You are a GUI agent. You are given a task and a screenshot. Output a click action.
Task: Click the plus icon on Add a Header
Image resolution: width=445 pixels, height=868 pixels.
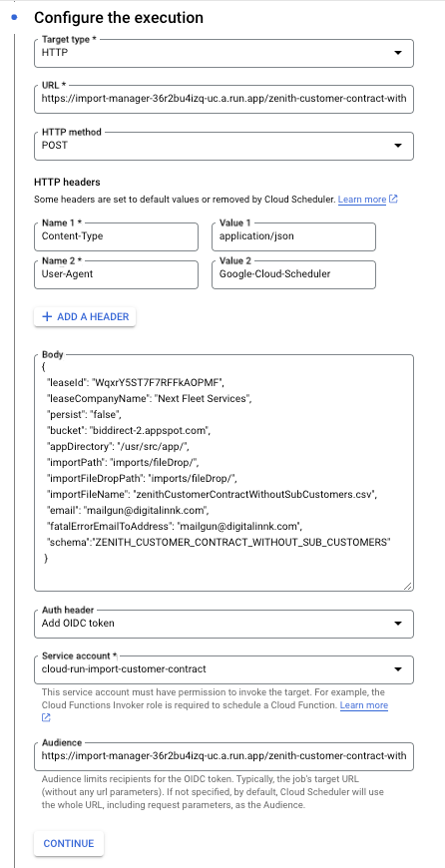47,316
